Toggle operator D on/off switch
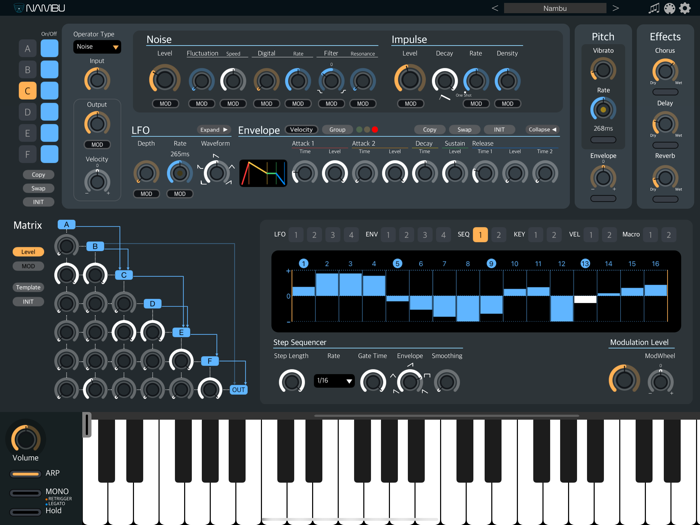The height and width of the screenshot is (525, 700). click(x=49, y=112)
